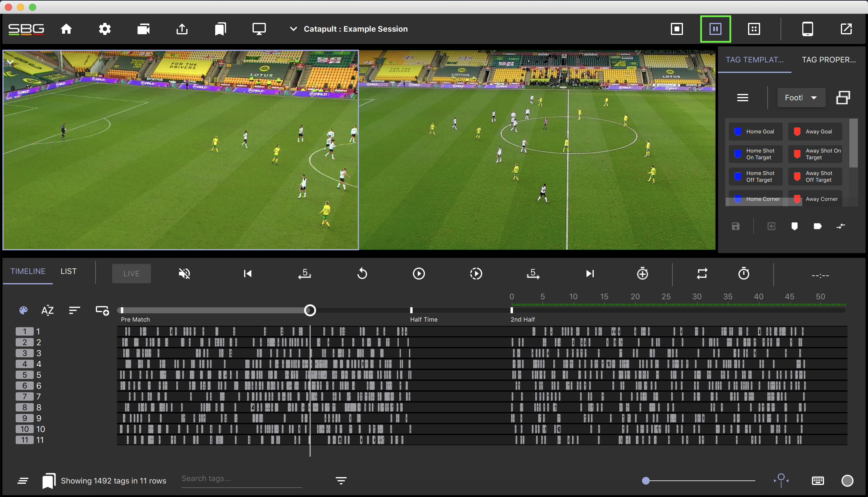The image size is (868, 497).
Task: Click the Home Corner tag button
Action: [x=755, y=199]
